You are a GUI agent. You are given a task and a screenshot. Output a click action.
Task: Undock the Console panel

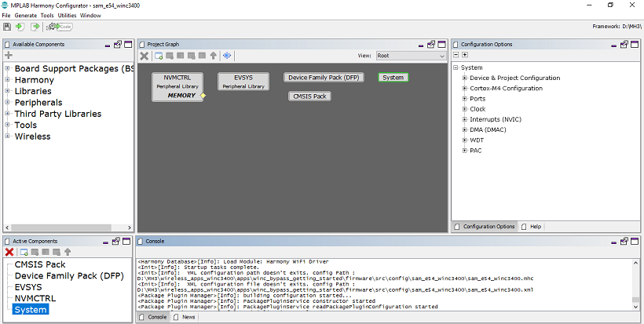(624, 241)
